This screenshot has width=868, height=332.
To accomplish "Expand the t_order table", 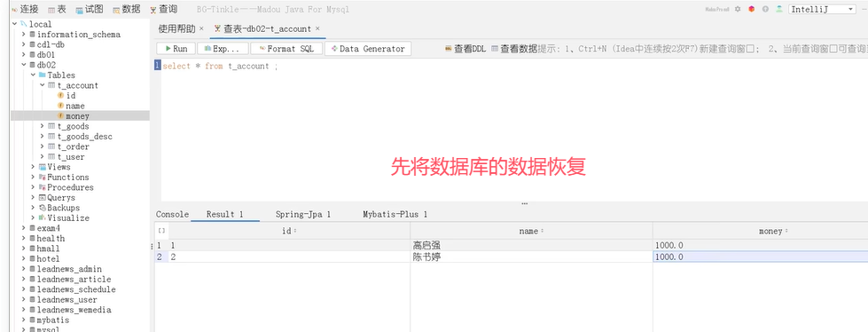I will (x=43, y=146).
